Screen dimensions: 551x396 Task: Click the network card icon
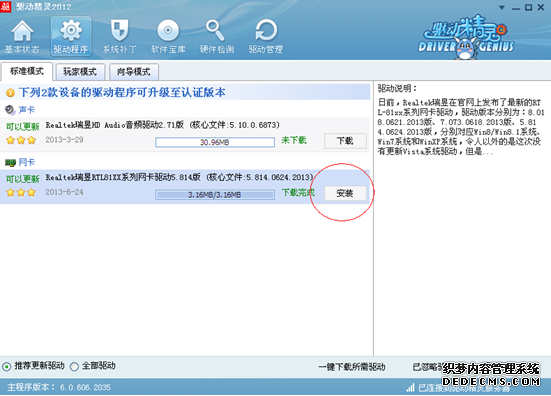[x=10, y=162]
